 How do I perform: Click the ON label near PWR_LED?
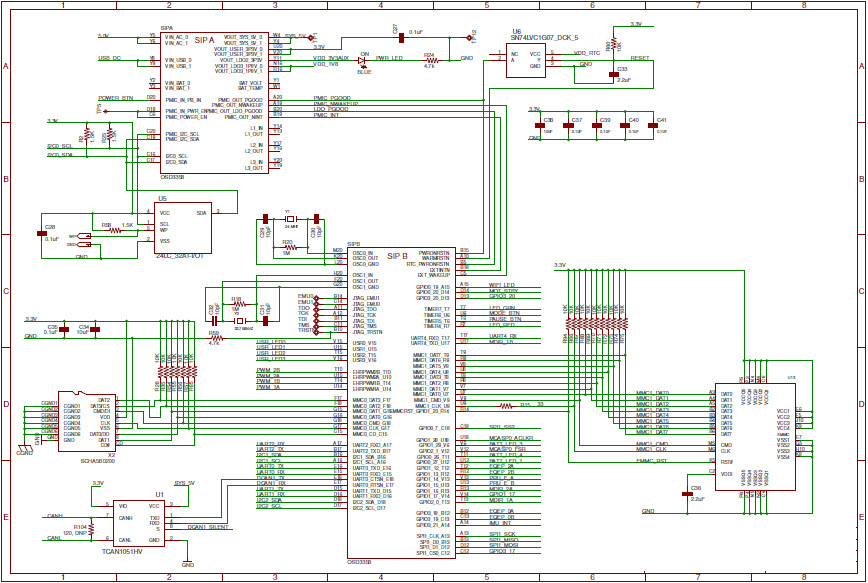365,53
